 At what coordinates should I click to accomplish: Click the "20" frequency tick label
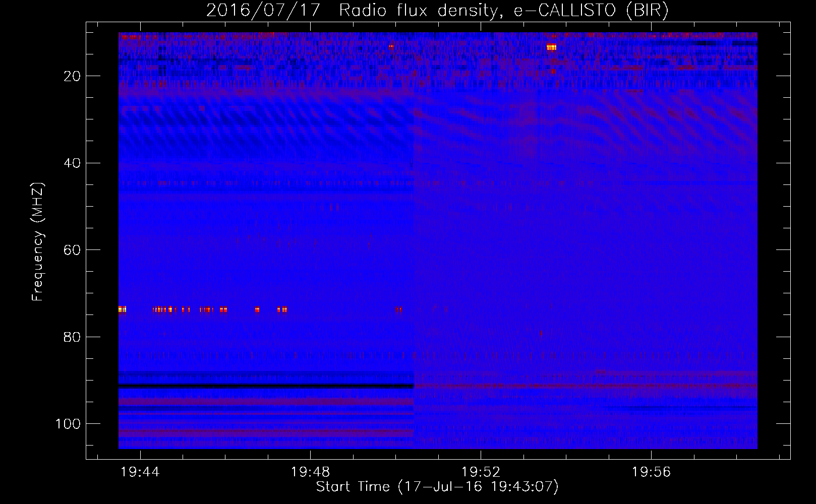[73, 76]
